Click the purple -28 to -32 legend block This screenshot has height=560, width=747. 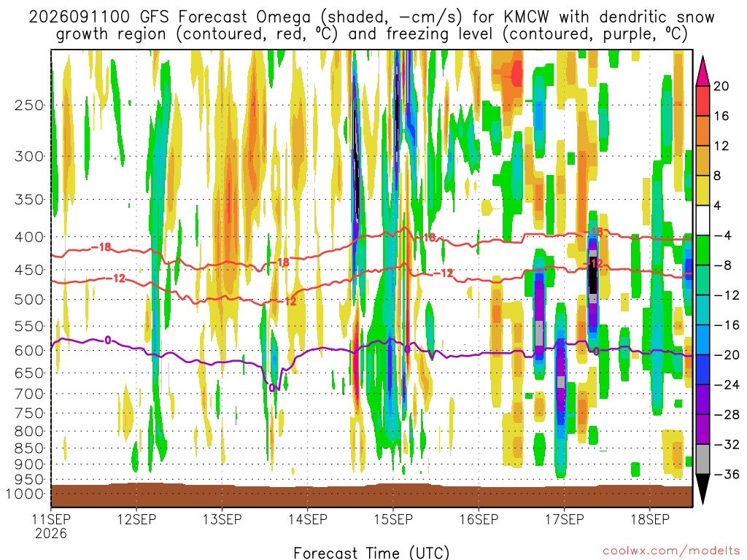coord(703,429)
